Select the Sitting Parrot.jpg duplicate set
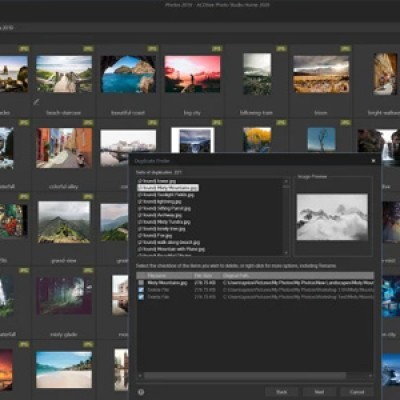Screen dimensions: 400x400 click(164, 208)
